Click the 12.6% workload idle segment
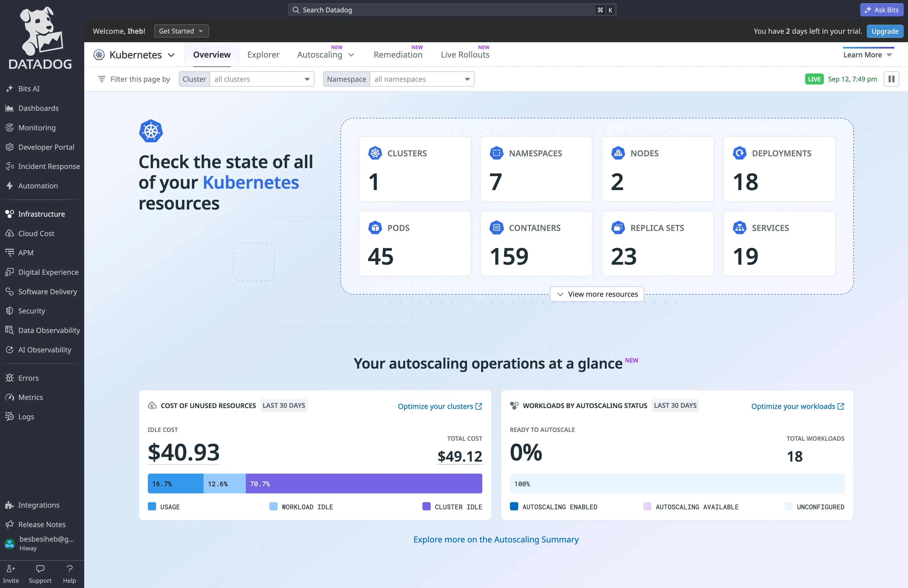This screenshot has width=908, height=588. (x=224, y=484)
